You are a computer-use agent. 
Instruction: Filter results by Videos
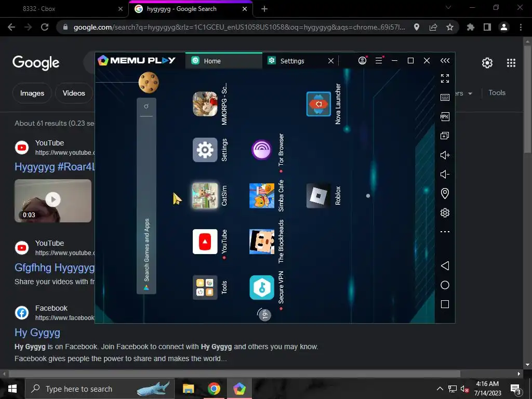[x=74, y=93]
